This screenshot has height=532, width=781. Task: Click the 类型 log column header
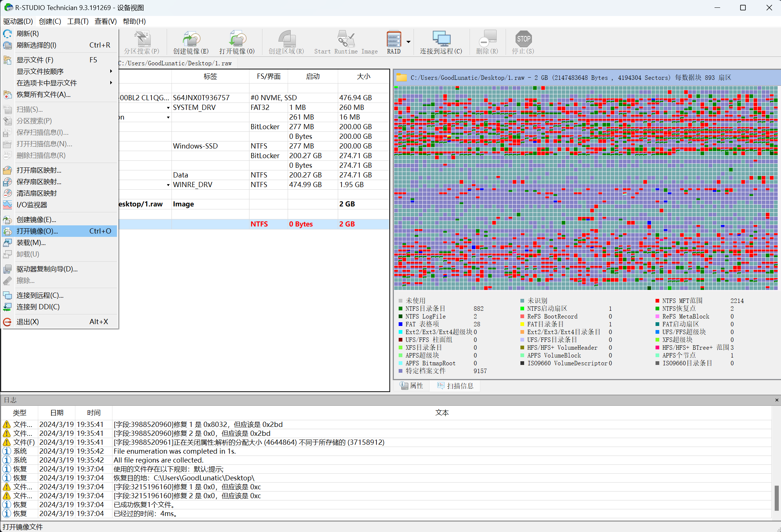(x=20, y=413)
